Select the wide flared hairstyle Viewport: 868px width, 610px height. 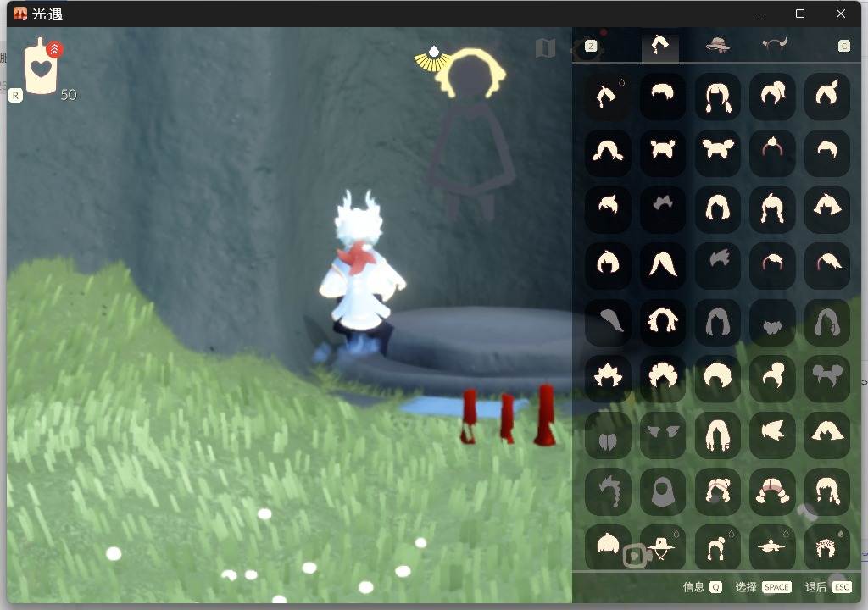(x=827, y=435)
